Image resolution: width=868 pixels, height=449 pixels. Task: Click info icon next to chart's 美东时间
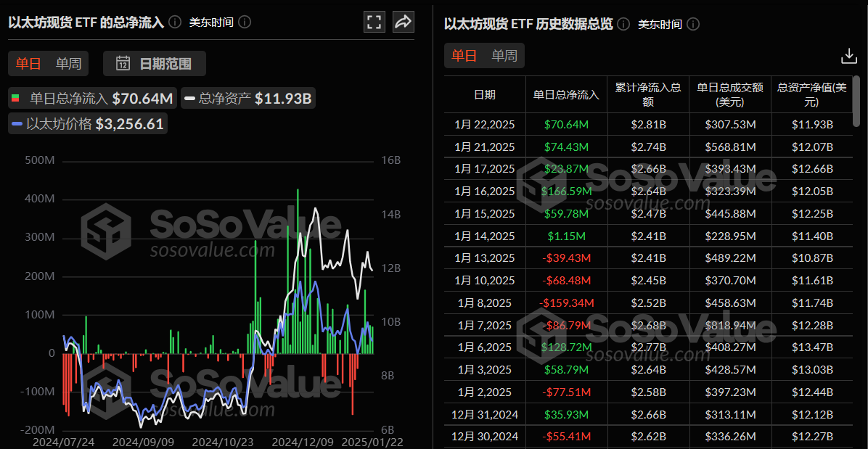245,22
